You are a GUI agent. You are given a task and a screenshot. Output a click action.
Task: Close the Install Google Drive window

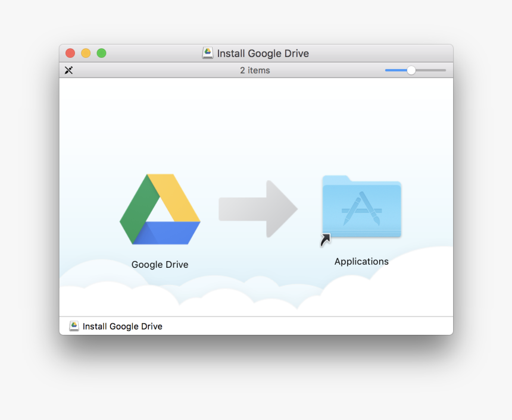point(70,53)
